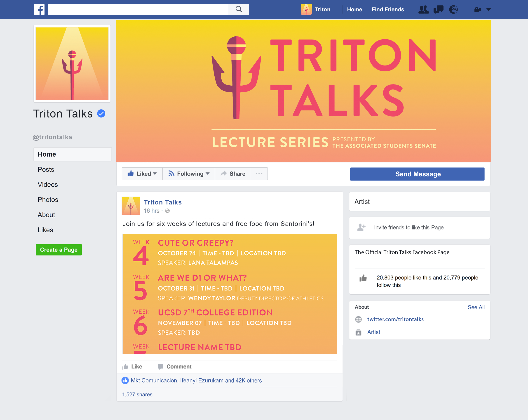This screenshot has height=420, width=528.
Task: Click the Send Message button
Action: (417, 174)
